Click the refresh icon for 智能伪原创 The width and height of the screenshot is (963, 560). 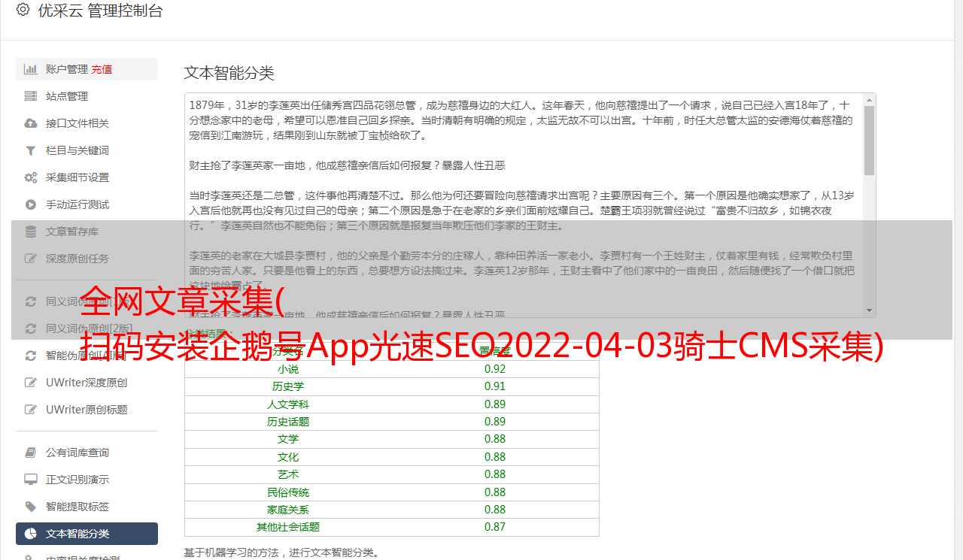click(x=31, y=356)
